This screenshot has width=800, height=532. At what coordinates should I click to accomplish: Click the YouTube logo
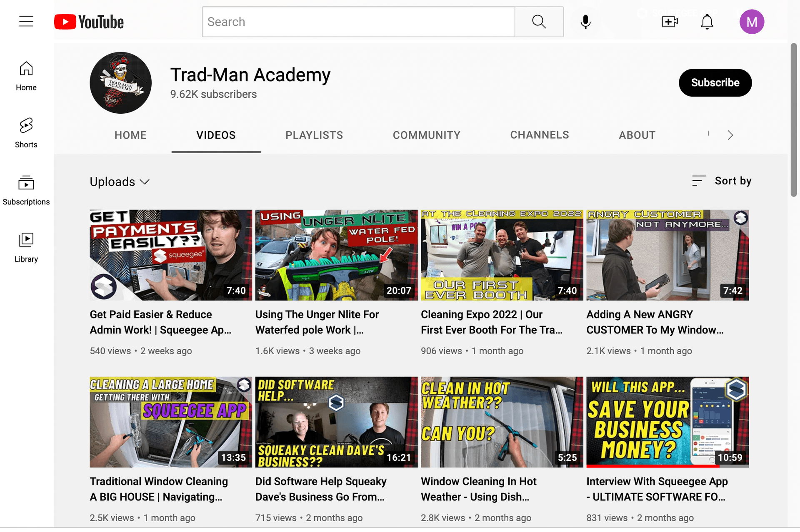[x=89, y=22]
